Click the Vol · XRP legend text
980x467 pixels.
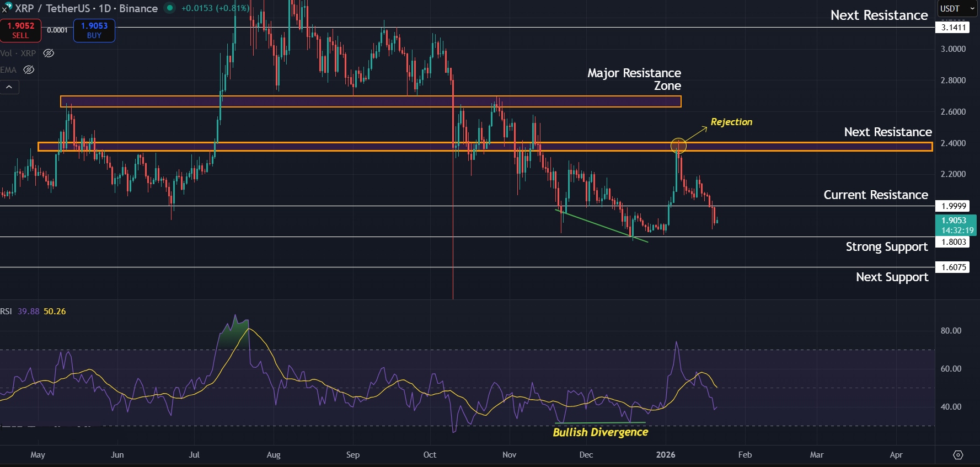(x=18, y=53)
